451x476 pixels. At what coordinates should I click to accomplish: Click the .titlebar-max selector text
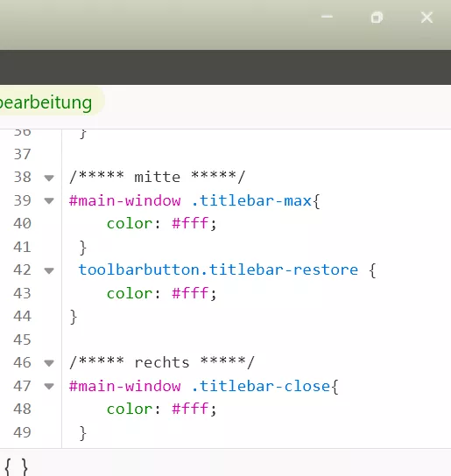click(x=251, y=200)
